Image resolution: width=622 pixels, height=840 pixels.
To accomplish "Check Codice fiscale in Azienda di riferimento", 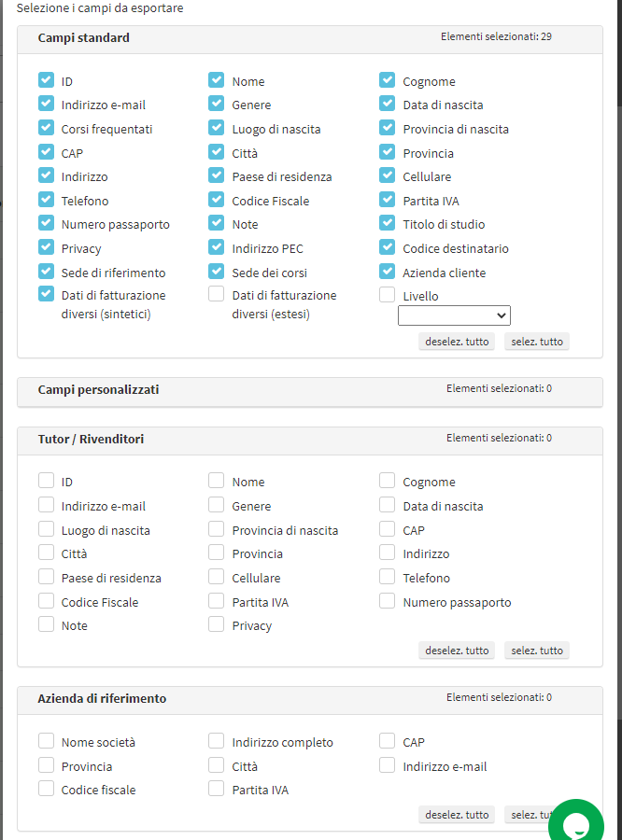I will tap(46, 788).
